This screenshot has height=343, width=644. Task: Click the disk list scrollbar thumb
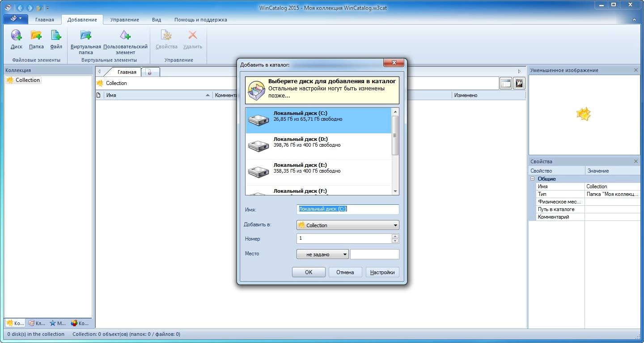click(x=395, y=136)
